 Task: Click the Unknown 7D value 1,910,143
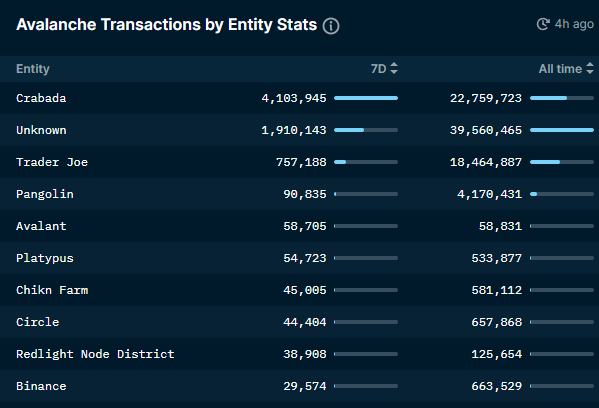[294, 131]
